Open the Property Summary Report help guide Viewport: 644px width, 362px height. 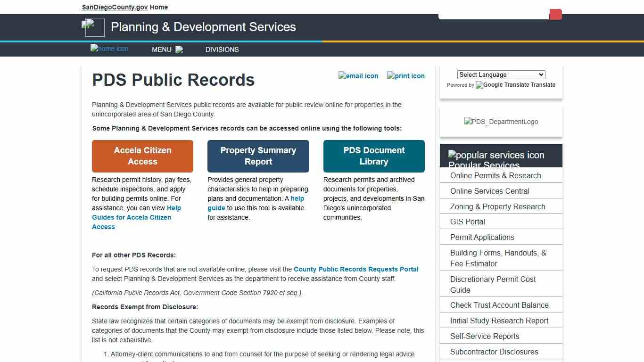point(216,208)
